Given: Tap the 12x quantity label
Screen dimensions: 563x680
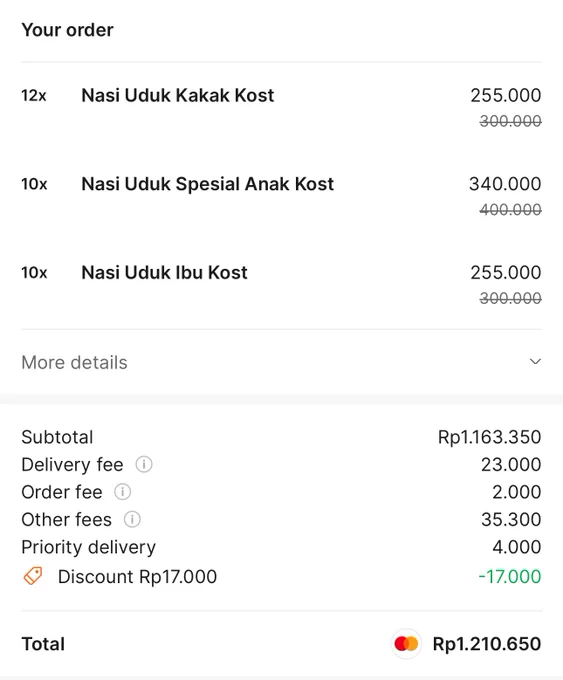Looking at the screenshot, I should click(x=34, y=96).
